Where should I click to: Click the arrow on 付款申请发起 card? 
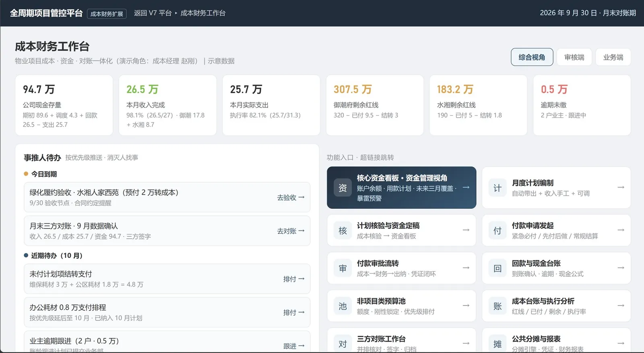(621, 230)
